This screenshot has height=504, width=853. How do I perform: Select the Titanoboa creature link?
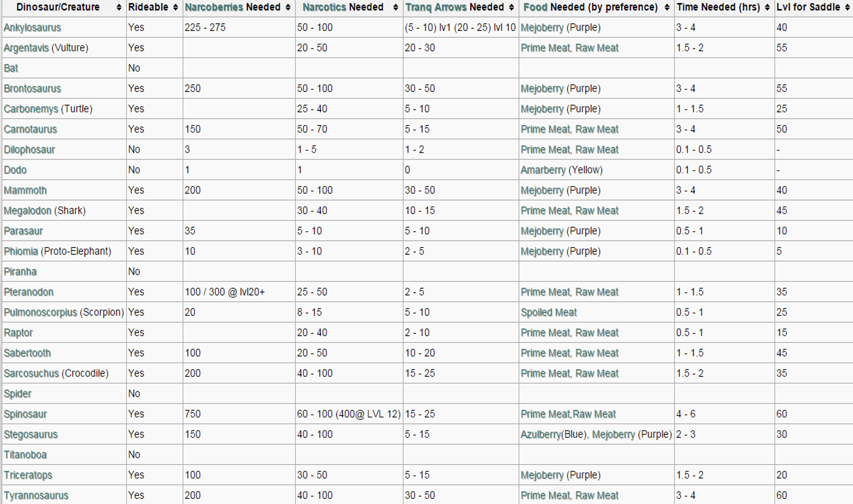(25, 455)
